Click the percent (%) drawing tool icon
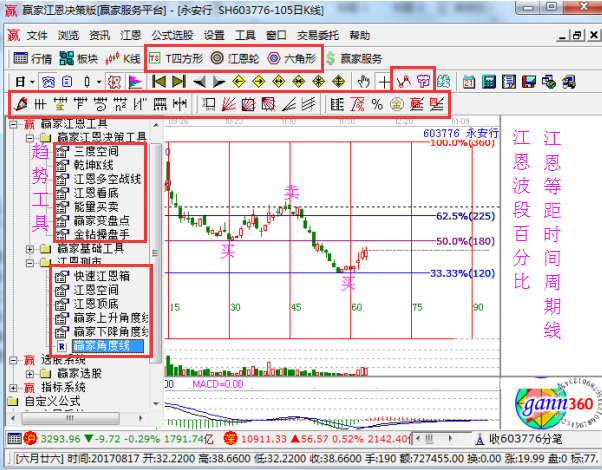The image size is (602, 470). pos(377,103)
